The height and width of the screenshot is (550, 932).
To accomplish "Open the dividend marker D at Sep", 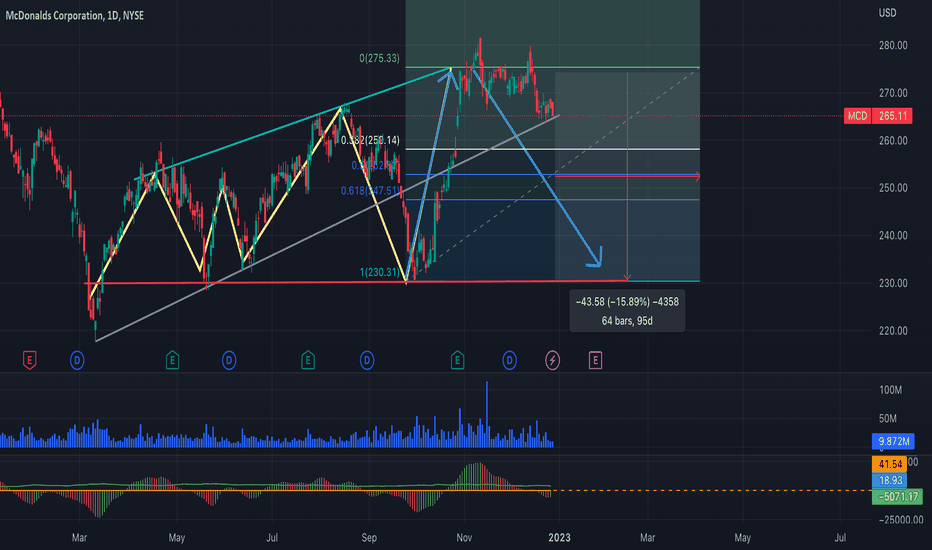I will click(x=367, y=360).
